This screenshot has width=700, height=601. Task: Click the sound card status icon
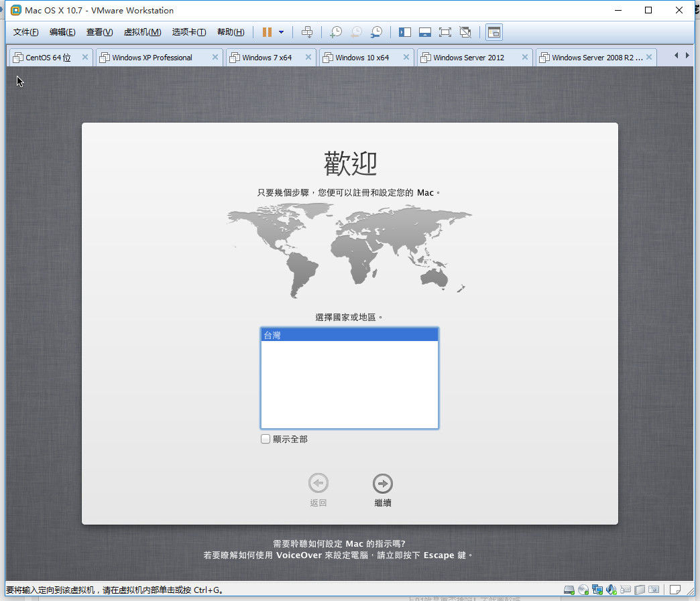point(611,590)
